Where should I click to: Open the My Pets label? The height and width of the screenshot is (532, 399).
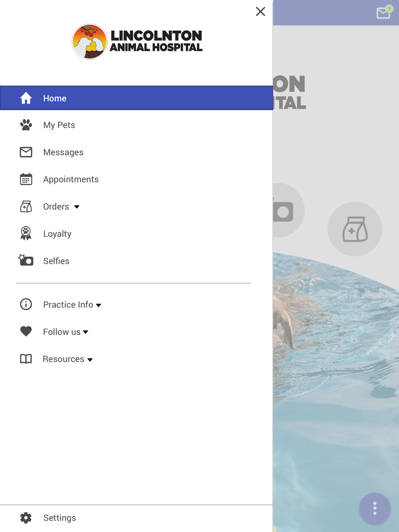pos(59,125)
